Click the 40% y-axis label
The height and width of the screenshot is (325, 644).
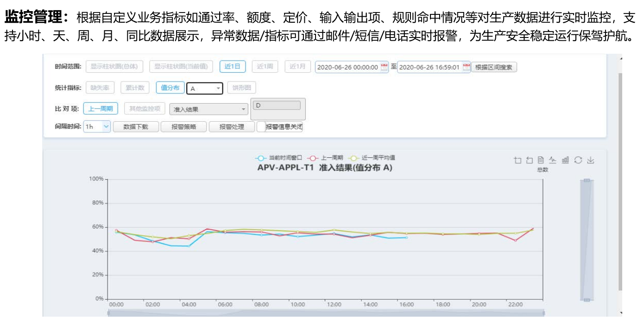click(97, 251)
